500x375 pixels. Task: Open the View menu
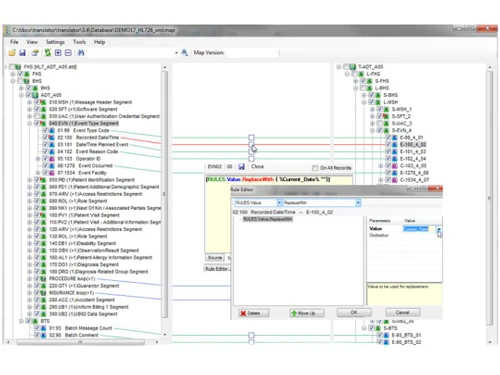pos(32,42)
